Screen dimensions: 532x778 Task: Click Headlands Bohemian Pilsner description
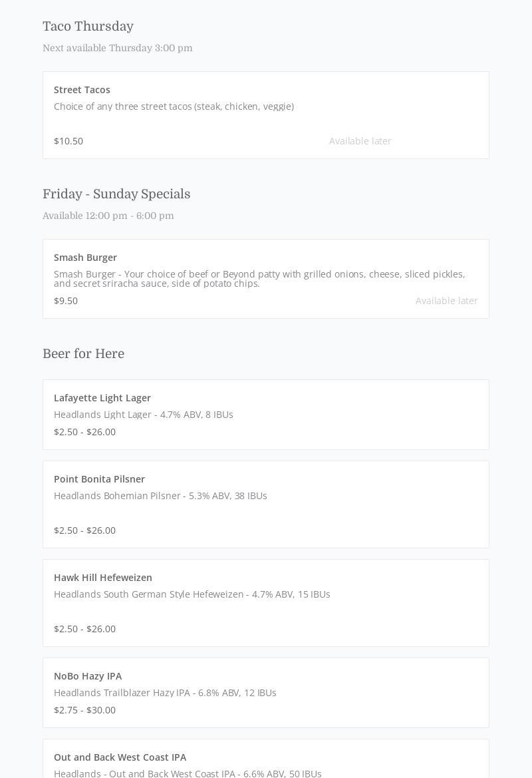point(160,496)
